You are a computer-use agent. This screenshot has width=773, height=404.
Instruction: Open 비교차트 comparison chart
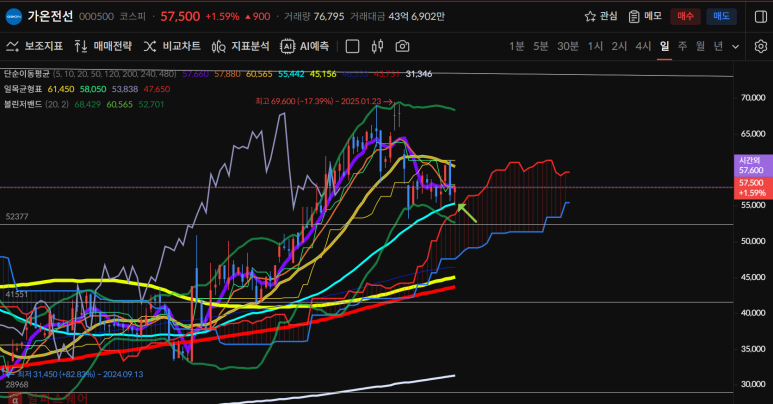point(172,46)
